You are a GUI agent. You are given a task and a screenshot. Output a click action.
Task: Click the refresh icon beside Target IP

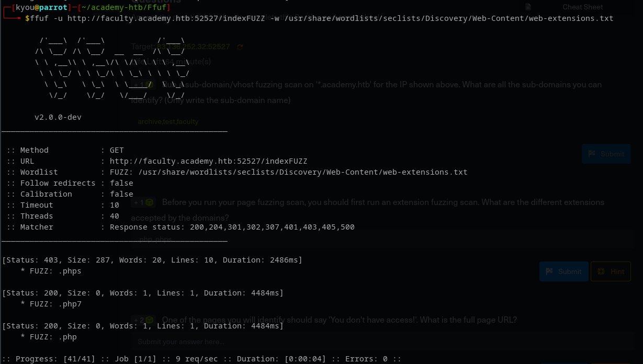(x=240, y=47)
